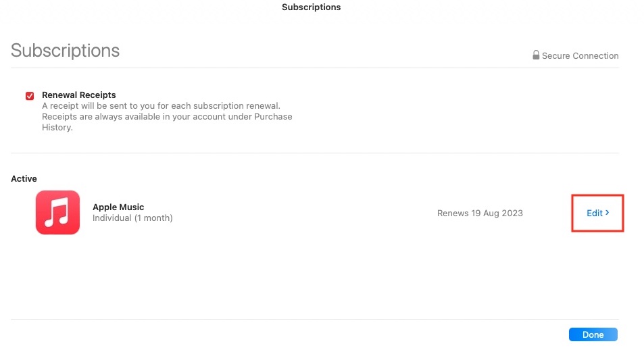The image size is (644, 352).
Task: Click the divider line above Done button
Action: 314,320
